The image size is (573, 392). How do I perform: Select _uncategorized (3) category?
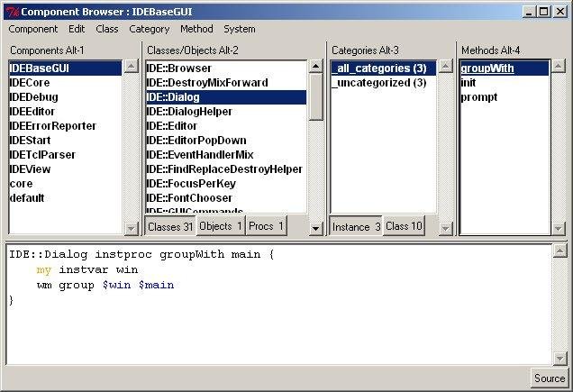click(x=383, y=83)
